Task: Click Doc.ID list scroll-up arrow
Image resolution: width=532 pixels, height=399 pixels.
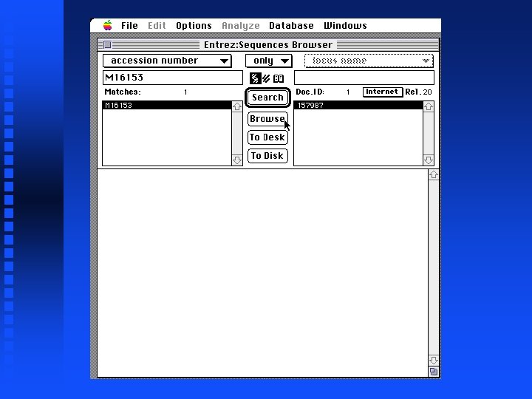Action: (x=428, y=106)
